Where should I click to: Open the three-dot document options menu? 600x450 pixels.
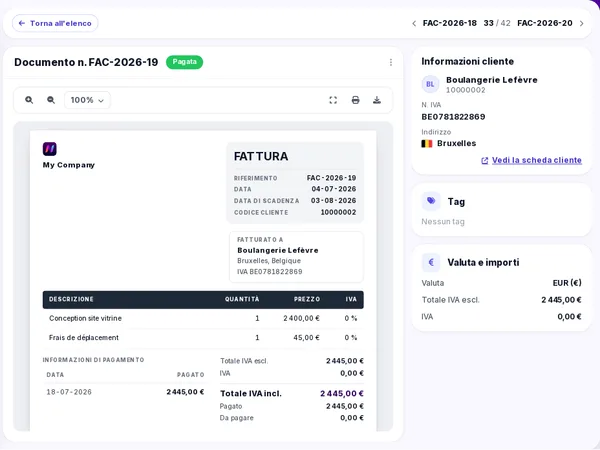[x=391, y=62]
